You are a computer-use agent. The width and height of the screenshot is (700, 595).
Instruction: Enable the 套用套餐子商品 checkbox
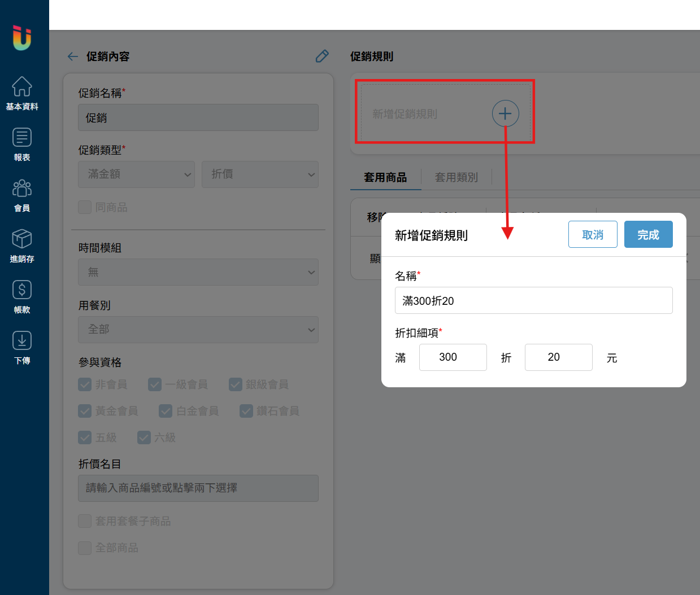85,521
